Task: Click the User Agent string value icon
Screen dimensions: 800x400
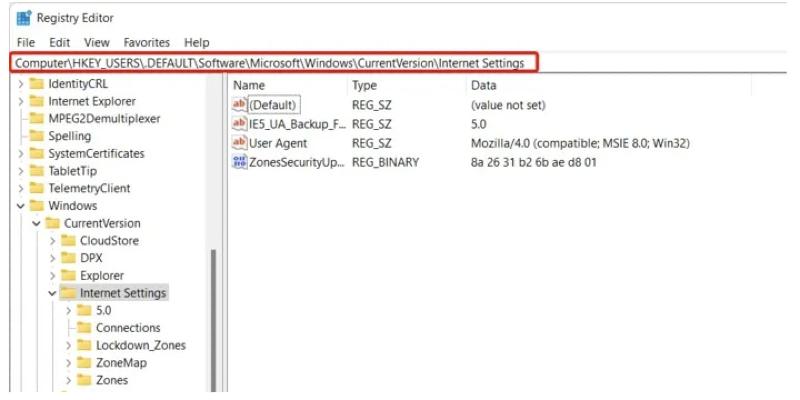Action: click(x=239, y=143)
